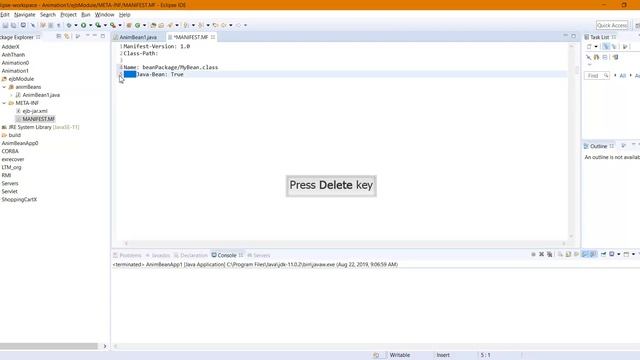Image resolution: width=640 pixels, height=360 pixels.
Task: Click the Find field in Task List
Action: pos(597,76)
